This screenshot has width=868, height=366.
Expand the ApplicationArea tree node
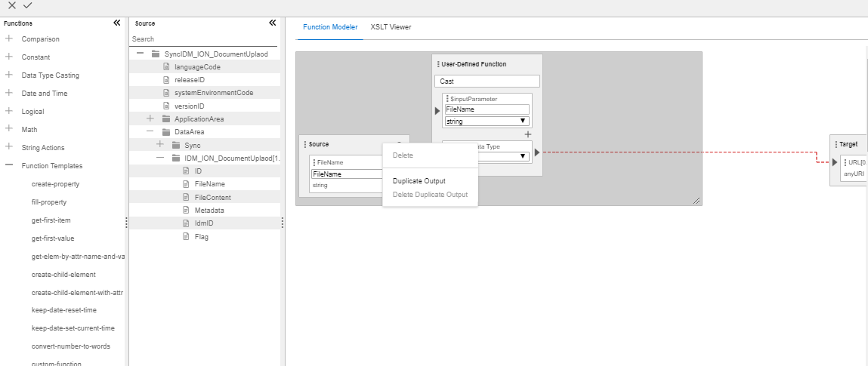point(150,119)
